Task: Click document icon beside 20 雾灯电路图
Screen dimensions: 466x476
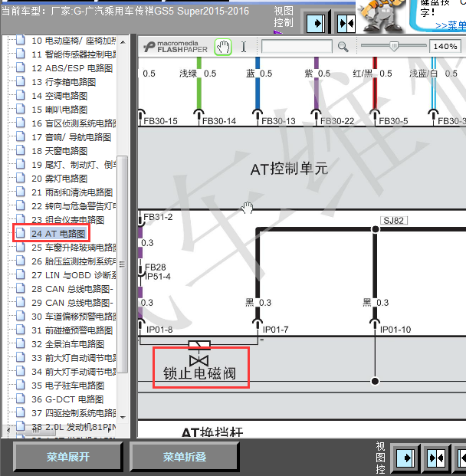Action: 21,178
